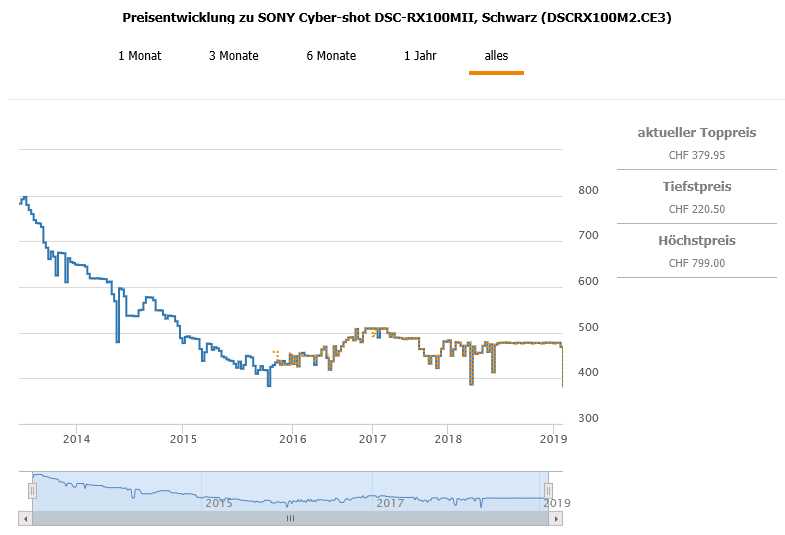Show the '6 Monate' price history
The height and width of the screenshot is (535, 785).
tap(331, 56)
